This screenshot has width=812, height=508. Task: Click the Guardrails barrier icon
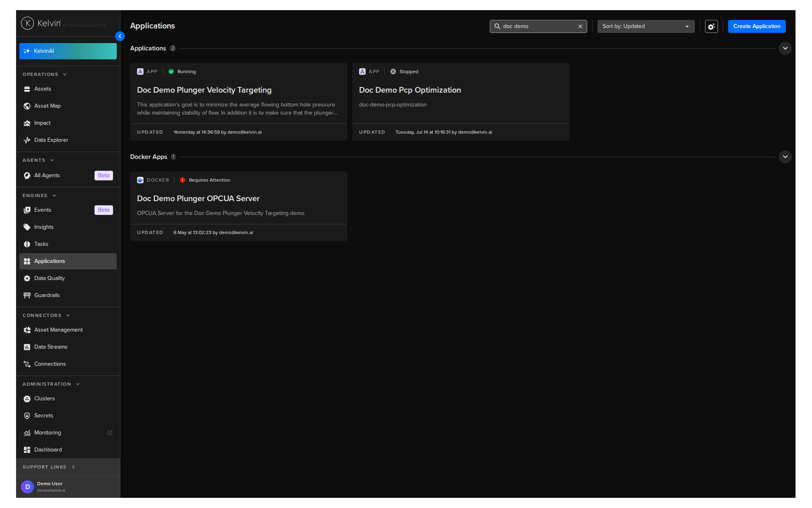tap(27, 295)
